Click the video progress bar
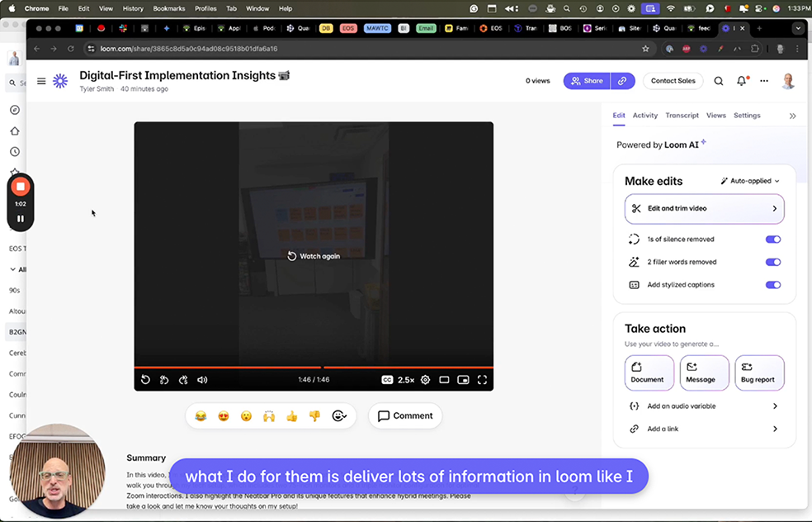The width and height of the screenshot is (812, 522). pyautogui.click(x=314, y=367)
